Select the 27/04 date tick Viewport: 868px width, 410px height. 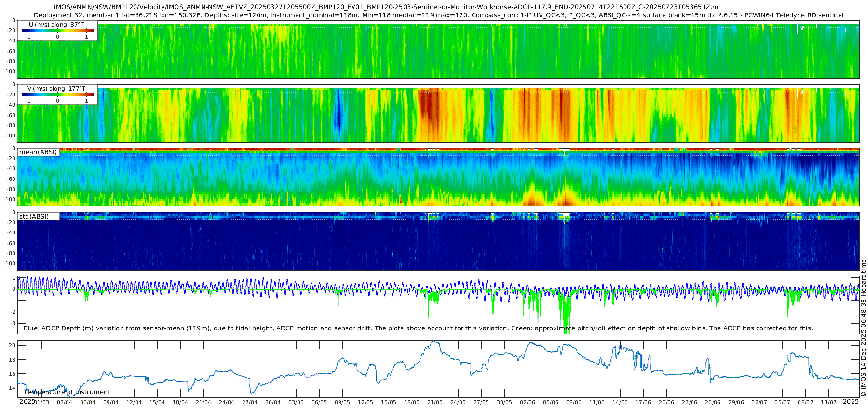click(x=249, y=402)
